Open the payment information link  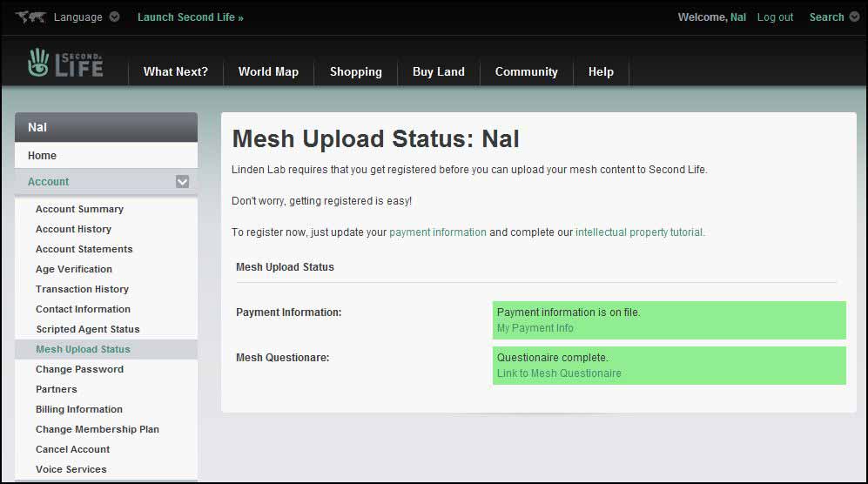(x=437, y=232)
